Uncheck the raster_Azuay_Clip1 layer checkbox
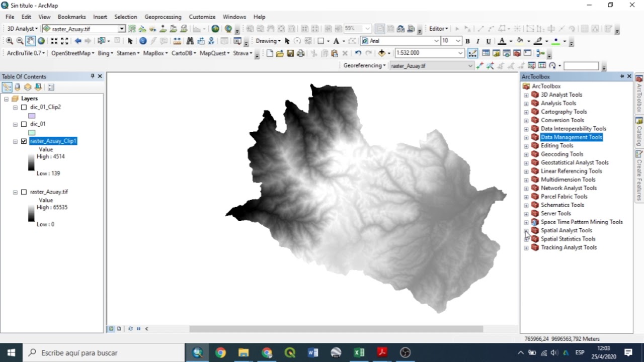This screenshot has width=644, height=362. tap(24, 141)
